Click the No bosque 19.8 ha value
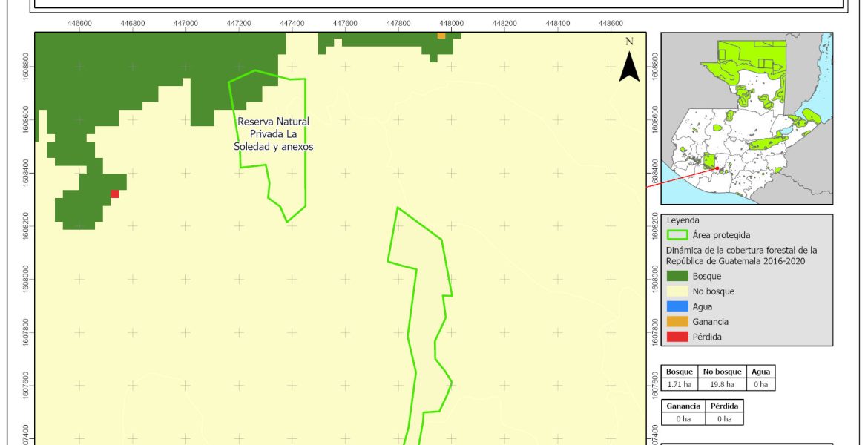 721,384
